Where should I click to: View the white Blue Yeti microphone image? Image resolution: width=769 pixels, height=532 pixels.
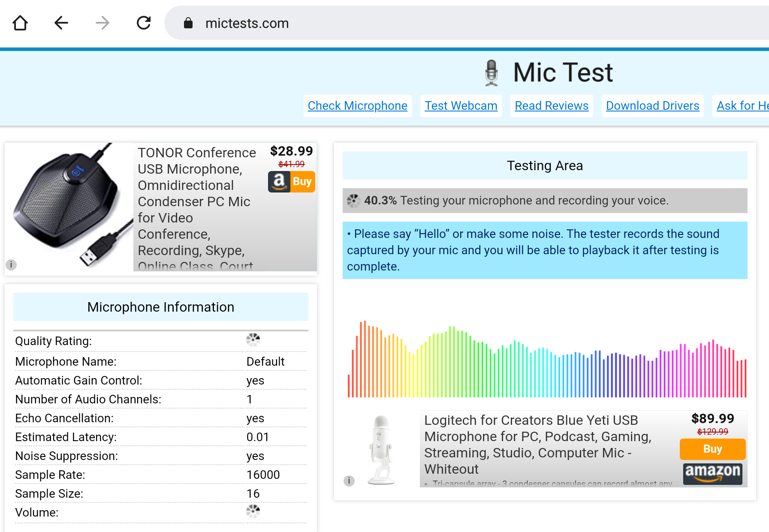[381, 450]
